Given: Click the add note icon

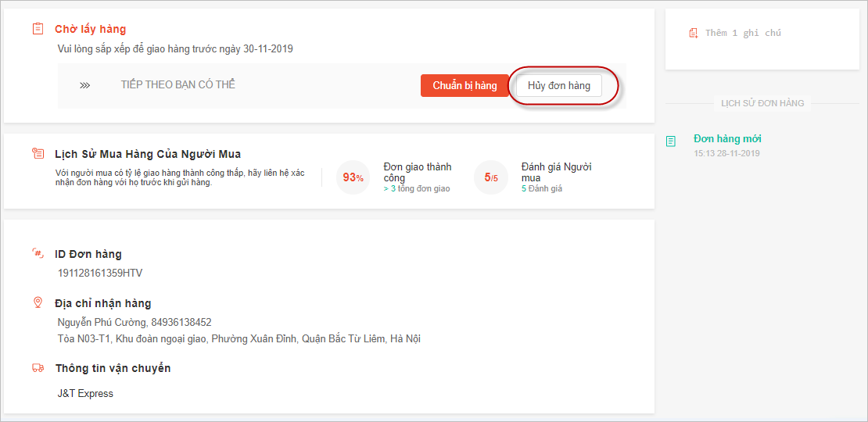Looking at the screenshot, I should click(693, 33).
